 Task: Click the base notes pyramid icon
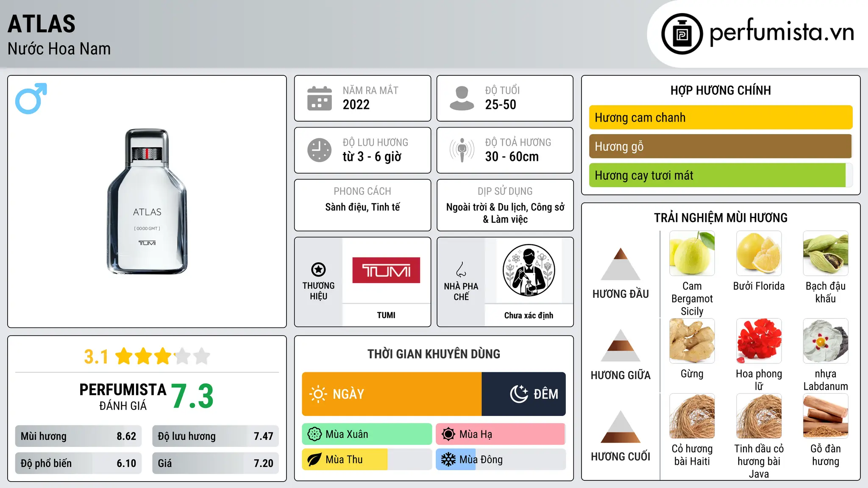(621, 427)
